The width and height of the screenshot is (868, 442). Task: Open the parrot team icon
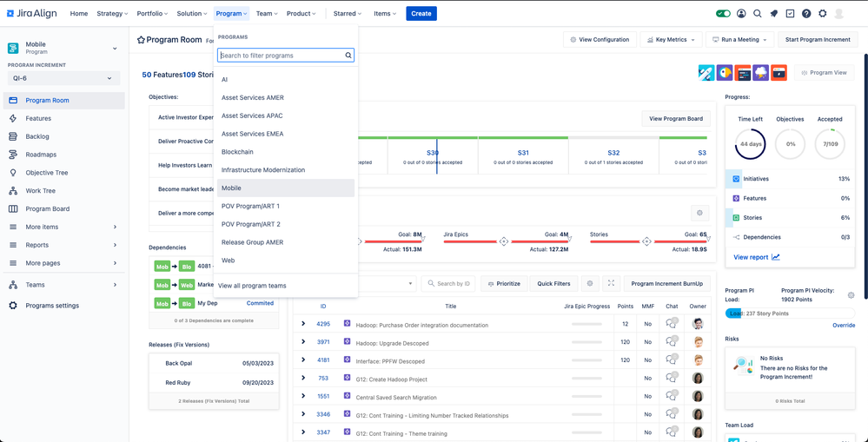[x=725, y=72]
